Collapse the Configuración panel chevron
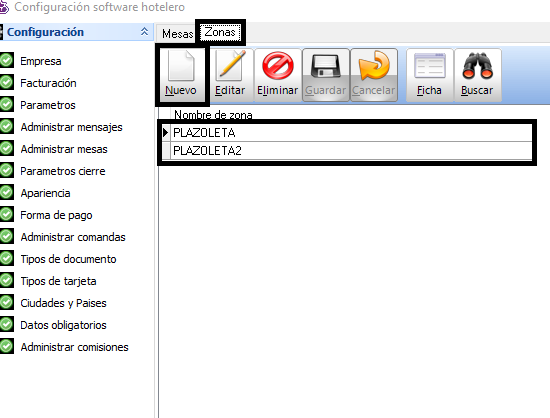 144,32
